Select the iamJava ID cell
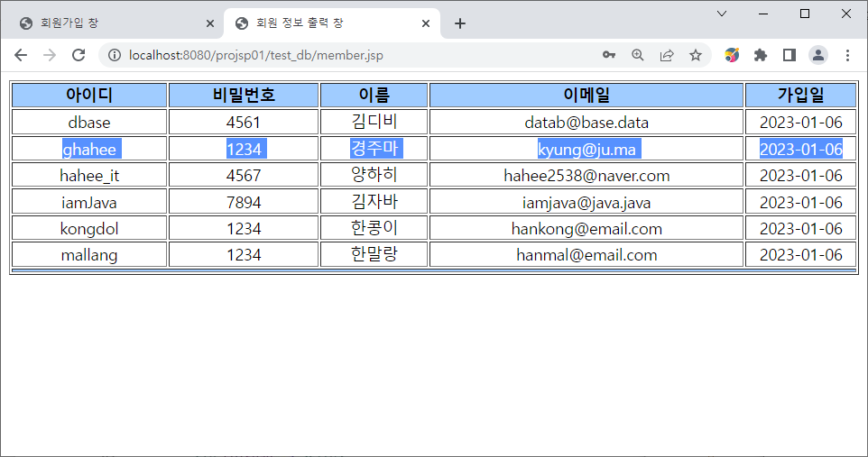Screen dimensions: 868x457 tap(89, 202)
